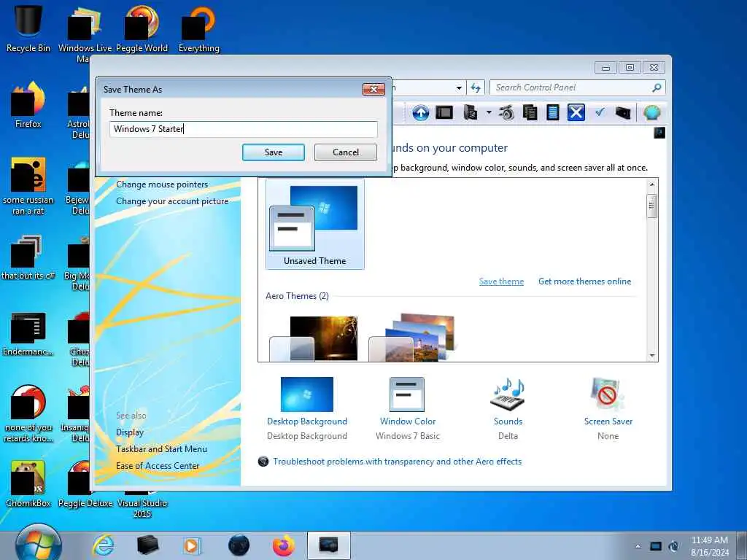Select the 'some russian ran a rat' desktop icon
Screen dimensions: 747x560
pyautogui.click(x=28, y=186)
